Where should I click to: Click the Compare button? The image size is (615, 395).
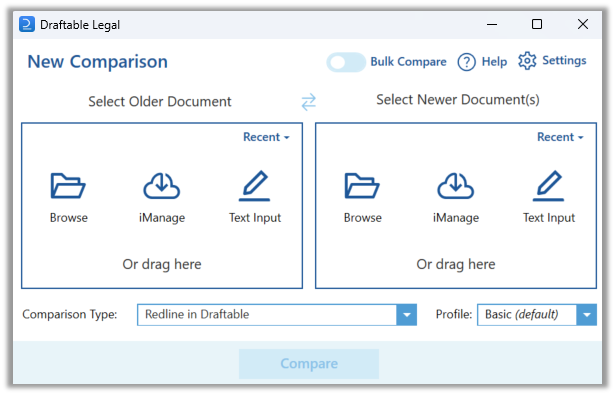309,364
